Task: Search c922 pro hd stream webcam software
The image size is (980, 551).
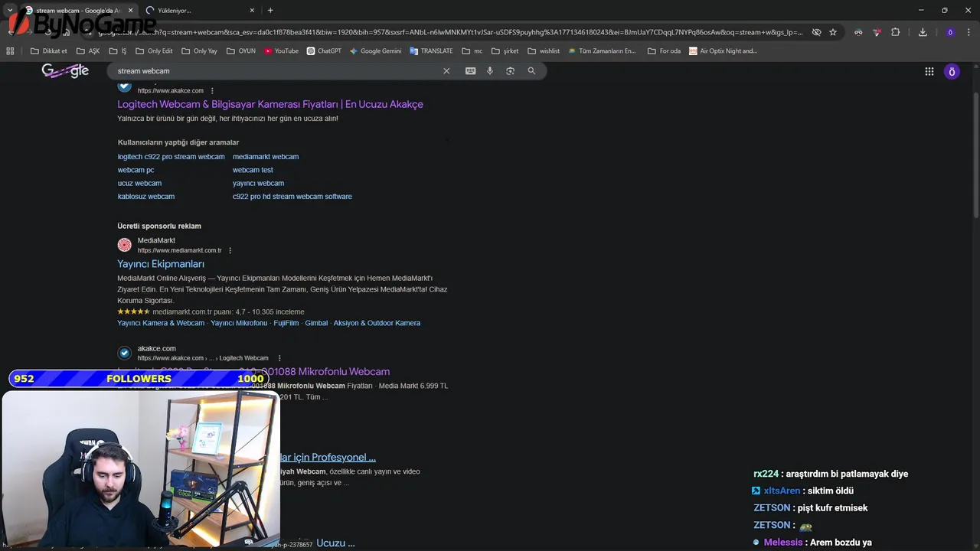Action: click(x=292, y=197)
